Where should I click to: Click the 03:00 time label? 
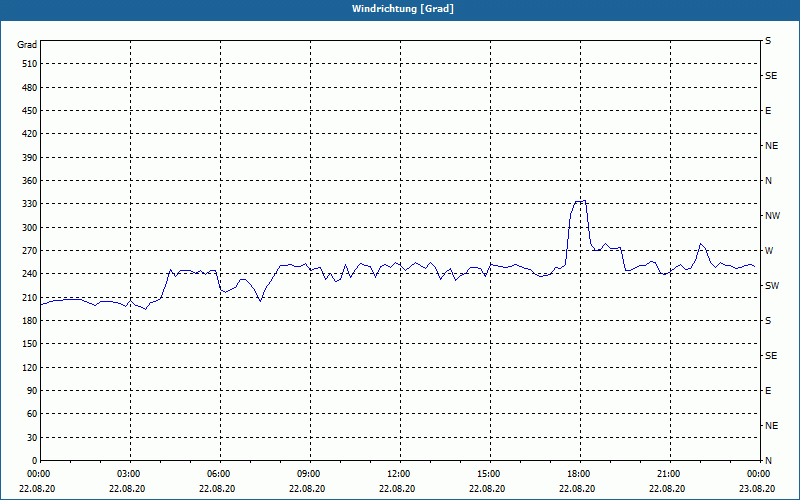(x=131, y=474)
